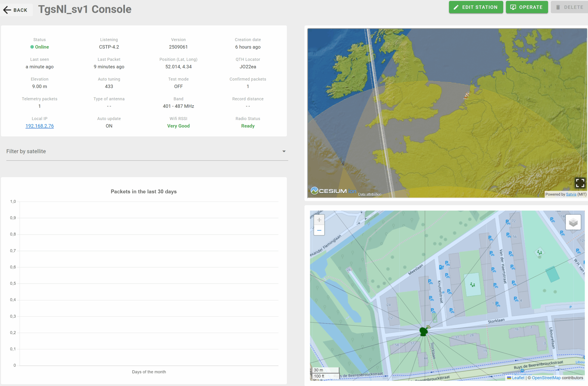The image size is (588, 386).
Task: Zoom out on the Leaflet map
Action: (x=319, y=230)
